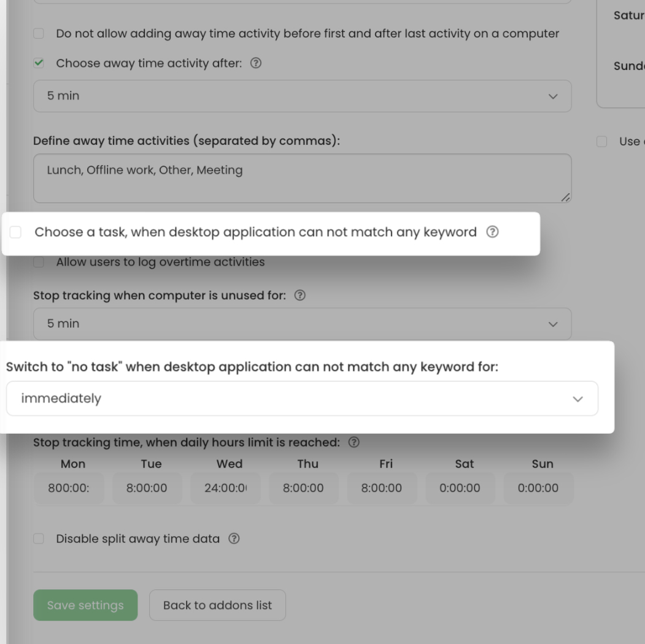Image resolution: width=645 pixels, height=644 pixels.
Task: Enable 'Disable split away time data' checkbox
Action: pos(39,539)
